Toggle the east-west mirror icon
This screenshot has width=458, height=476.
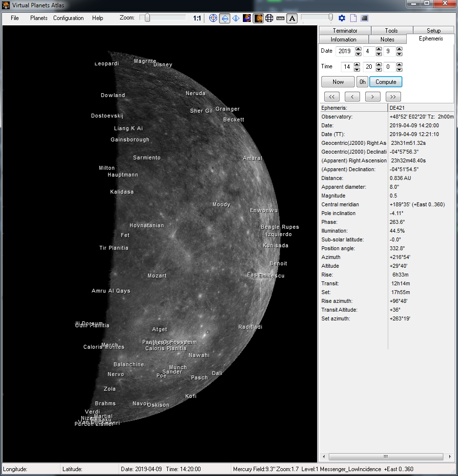click(236, 18)
